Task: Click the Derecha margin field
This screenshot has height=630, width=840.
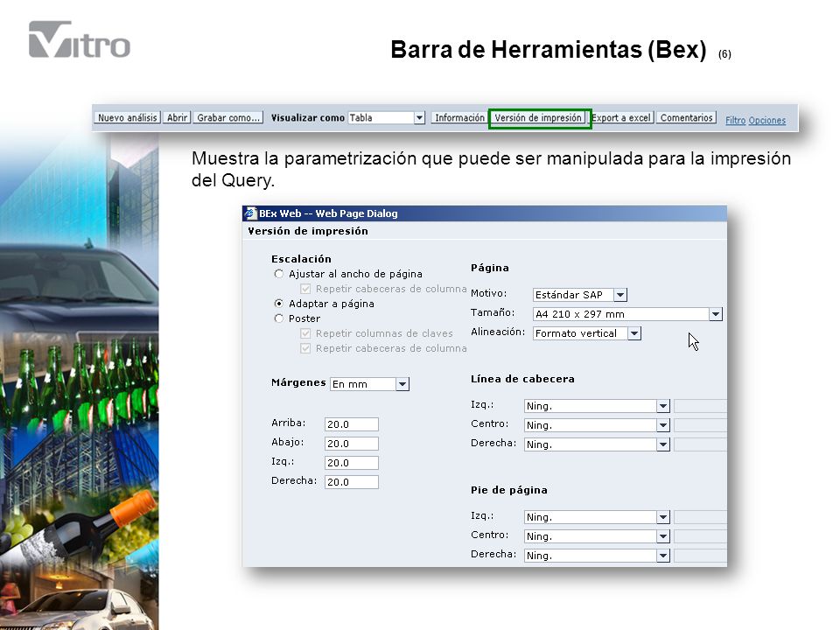Action: (x=352, y=482)
